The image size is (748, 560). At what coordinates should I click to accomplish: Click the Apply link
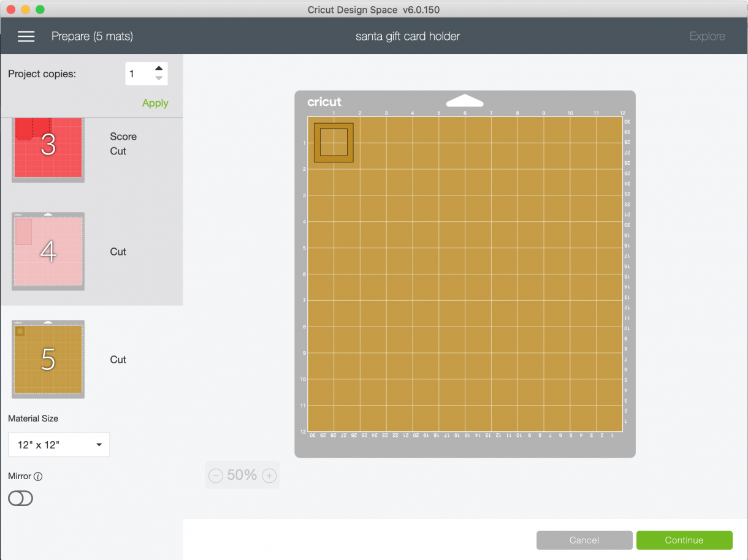155,103
